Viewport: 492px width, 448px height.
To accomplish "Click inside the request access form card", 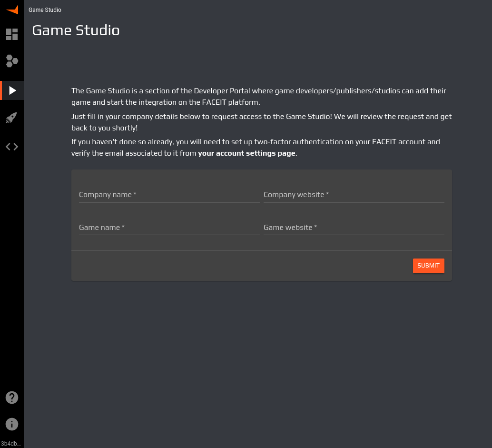I will [261, 209].
